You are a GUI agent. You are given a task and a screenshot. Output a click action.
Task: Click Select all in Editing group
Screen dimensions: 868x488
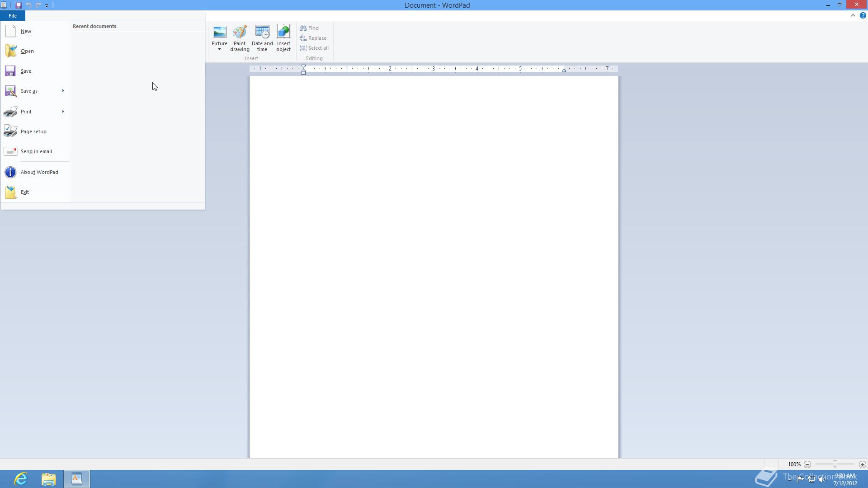pyautogui.click(x=314, y=48)
